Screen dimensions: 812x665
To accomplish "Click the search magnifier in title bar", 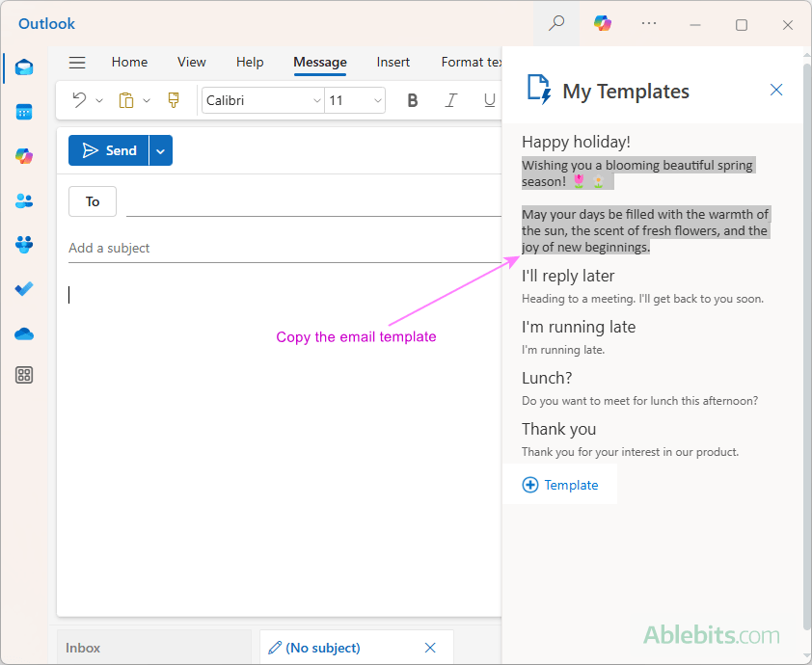I will coord(556,23).
